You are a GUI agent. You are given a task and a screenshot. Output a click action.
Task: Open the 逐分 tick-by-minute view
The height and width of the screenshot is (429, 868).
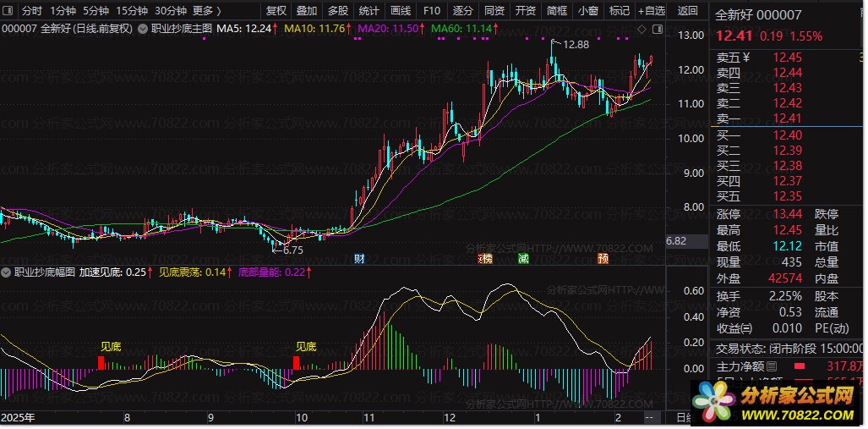point(463,10)
